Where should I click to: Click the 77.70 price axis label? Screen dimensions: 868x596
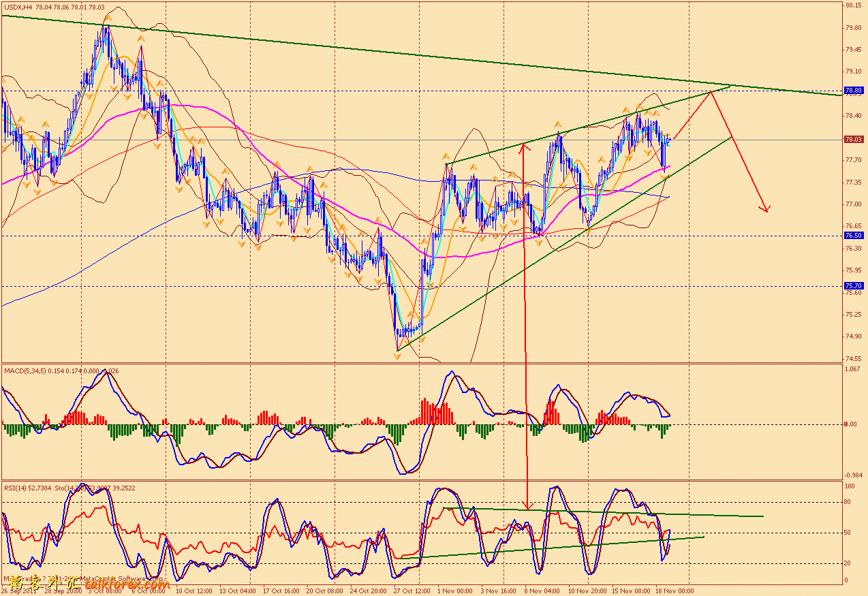(854, 160)
